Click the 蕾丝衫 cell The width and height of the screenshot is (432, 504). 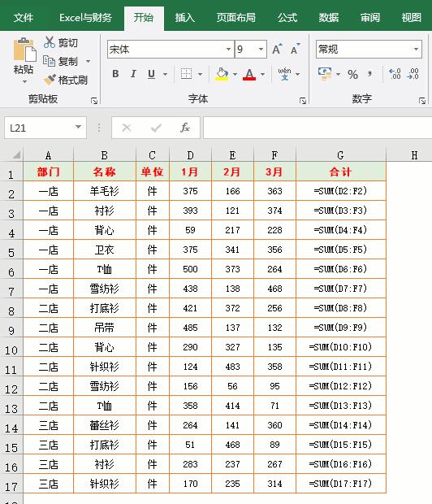pos(105,425)
